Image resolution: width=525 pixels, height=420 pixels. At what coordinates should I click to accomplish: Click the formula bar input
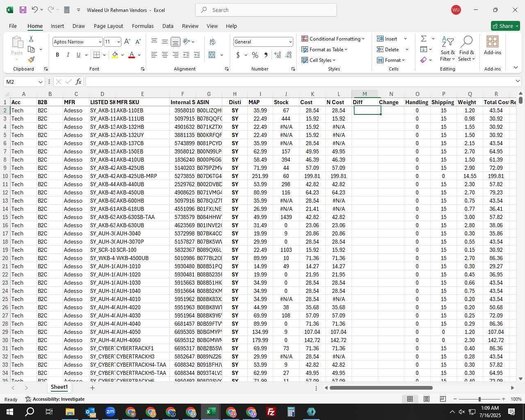300,82
